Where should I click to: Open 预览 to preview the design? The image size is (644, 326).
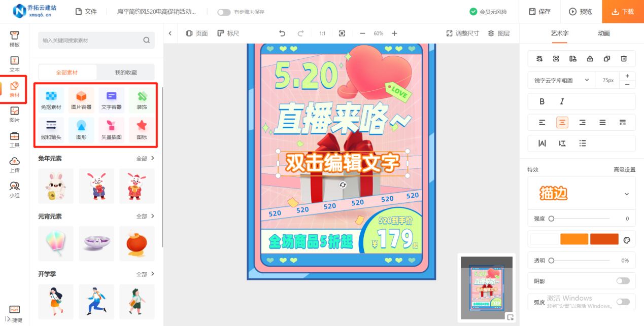tap(580, 11)
